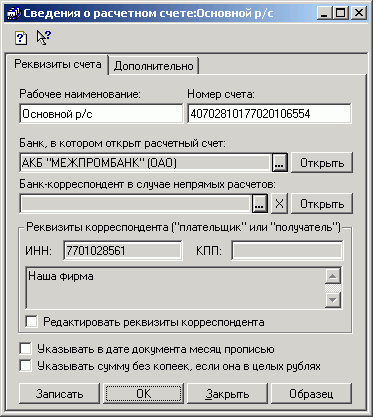Confirm the dialog with OK

click(144, 393)
